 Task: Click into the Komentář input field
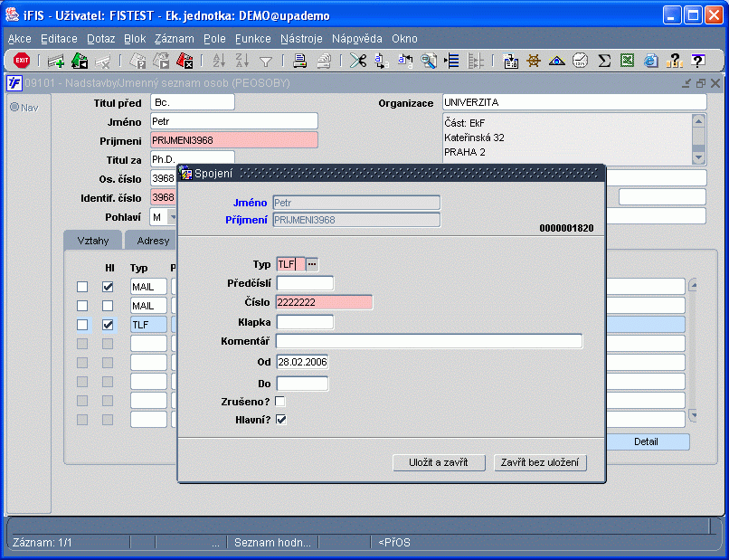pos(429,341)
